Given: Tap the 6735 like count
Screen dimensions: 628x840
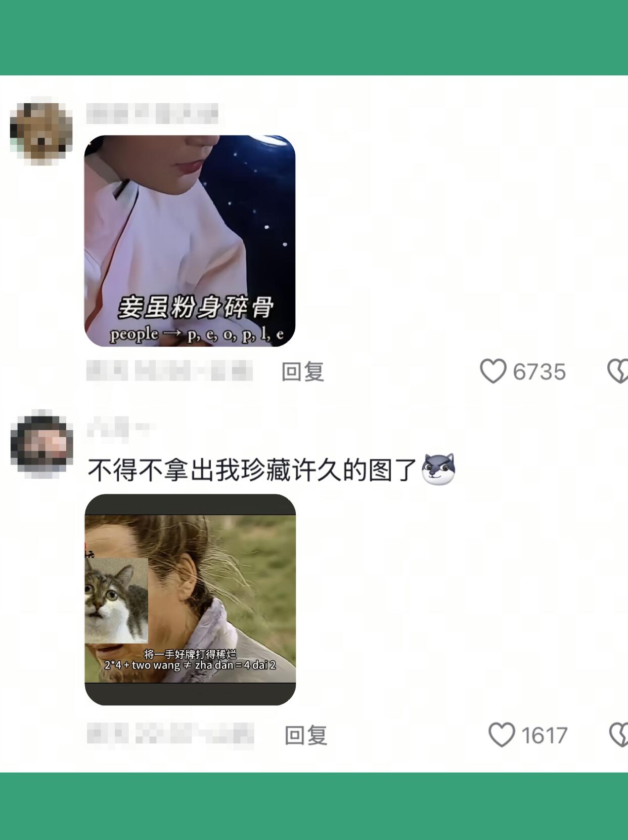Looking at the screenshot, I should [x=539, y=372].
